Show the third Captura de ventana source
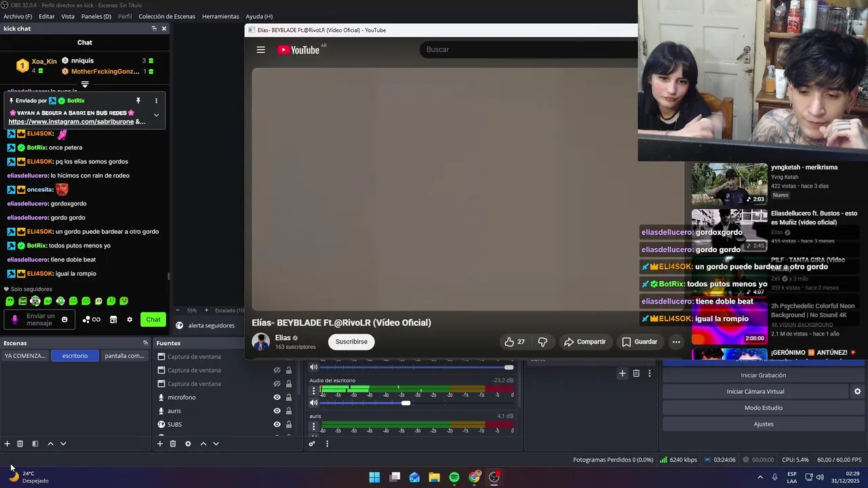 click(277, 384)
